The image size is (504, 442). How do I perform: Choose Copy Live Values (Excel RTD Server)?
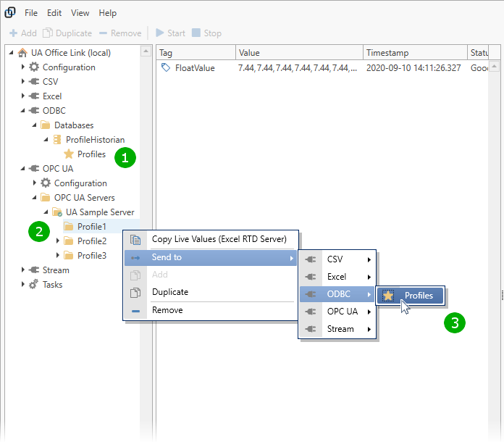(x=211, y=240)
